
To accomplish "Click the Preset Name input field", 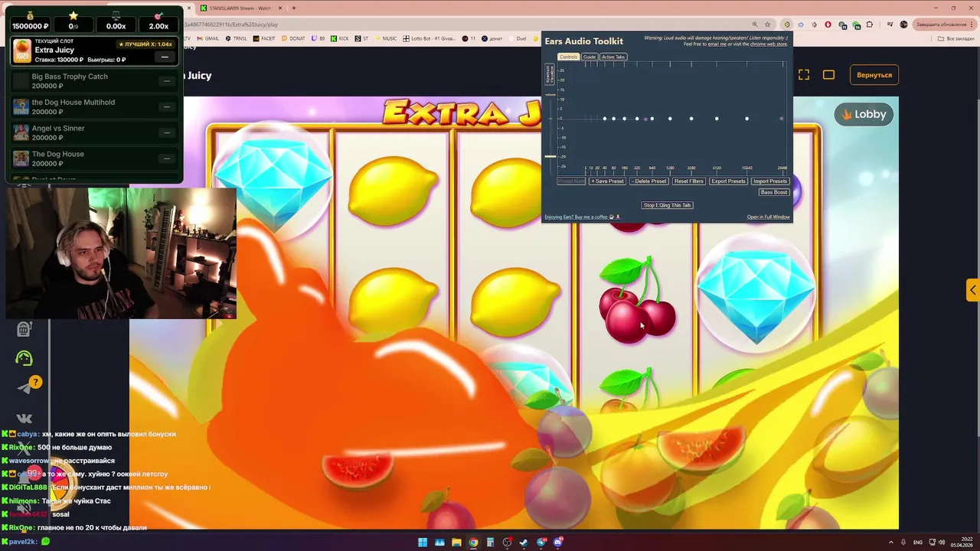I will [571, 181].
